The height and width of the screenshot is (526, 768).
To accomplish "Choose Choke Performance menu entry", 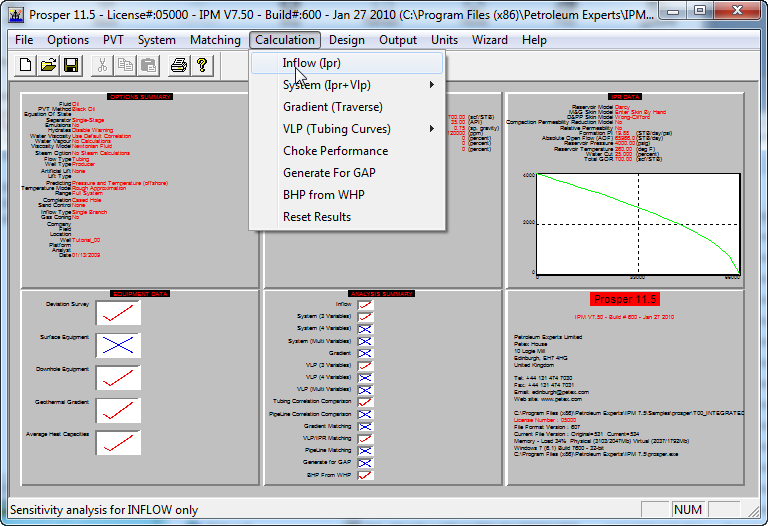I will click(x=347, y=151).
